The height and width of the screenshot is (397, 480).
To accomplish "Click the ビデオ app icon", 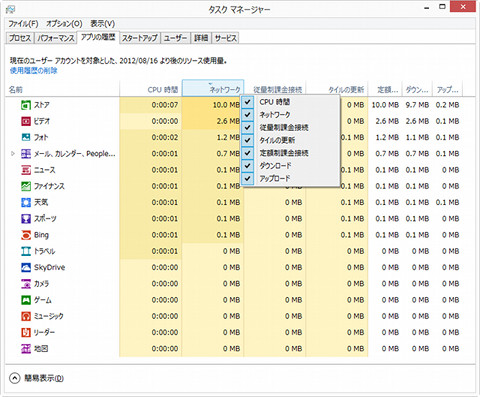I will pos(26,121).
